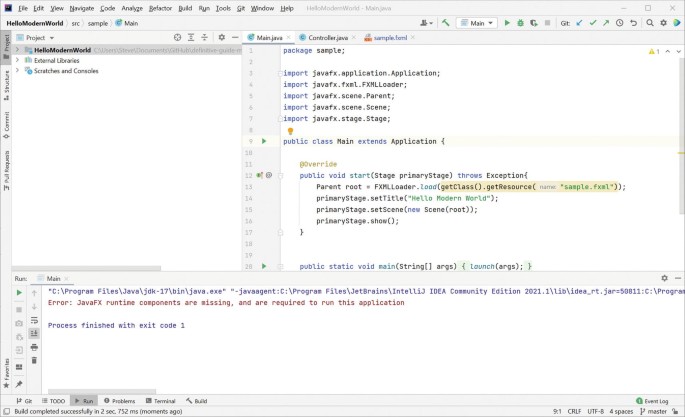Toggle the Commit tool window sidebar button
The height and width of the screenshot is (417, 685).
[x=6, y=125]
